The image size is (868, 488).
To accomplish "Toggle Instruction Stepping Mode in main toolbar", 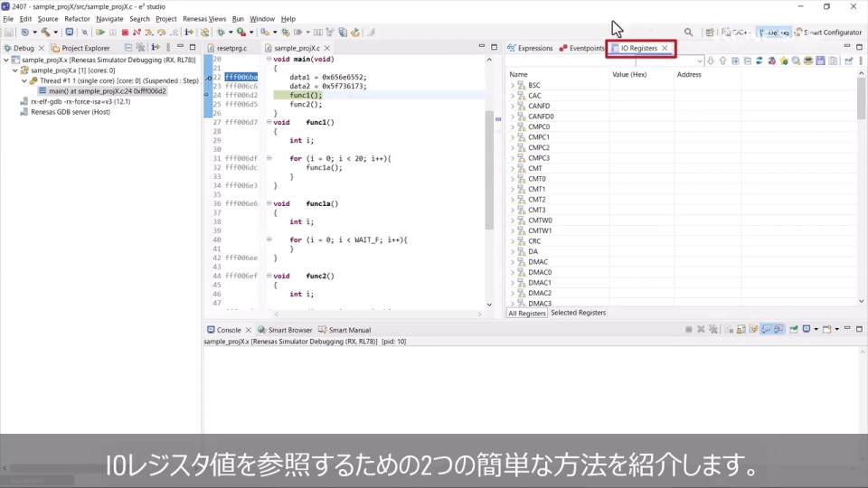I will (189, 33).
